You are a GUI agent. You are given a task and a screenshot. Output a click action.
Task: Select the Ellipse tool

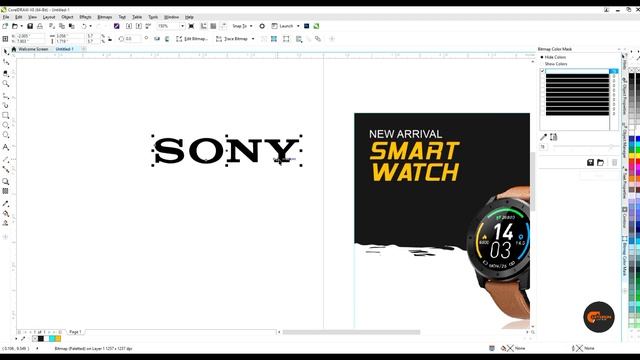click(6, 125)
